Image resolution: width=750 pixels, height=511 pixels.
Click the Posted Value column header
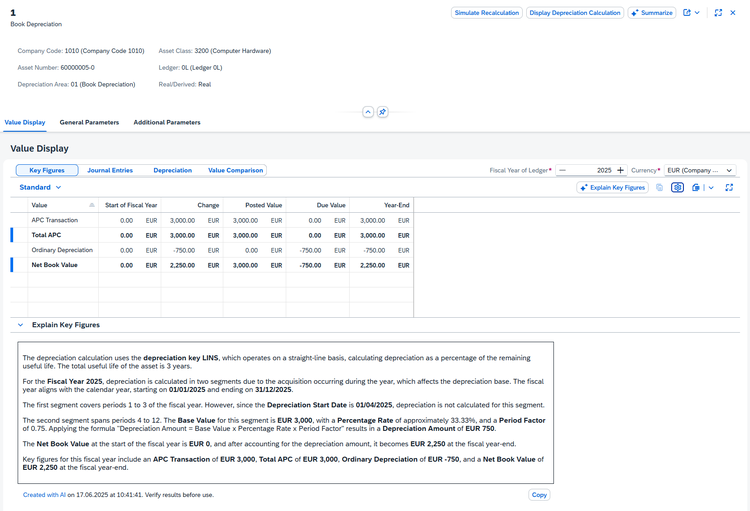(255, 205)
